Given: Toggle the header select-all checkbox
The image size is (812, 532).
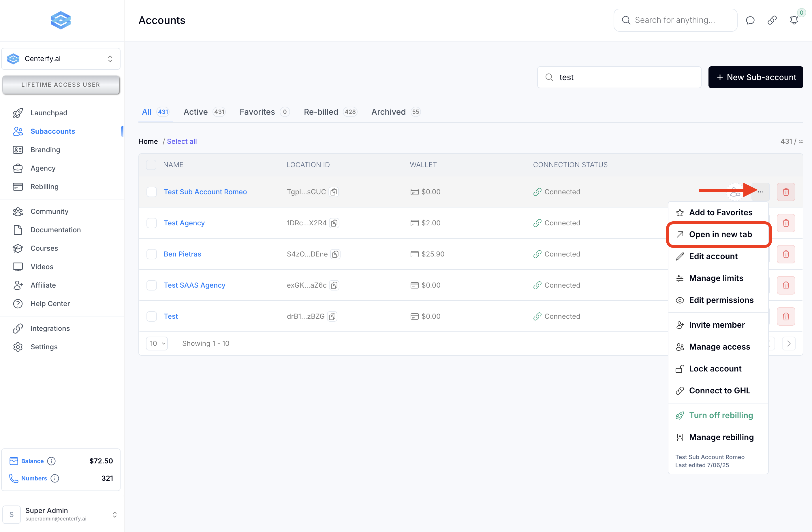Looking at the screenshot, I should coord(151,165).
